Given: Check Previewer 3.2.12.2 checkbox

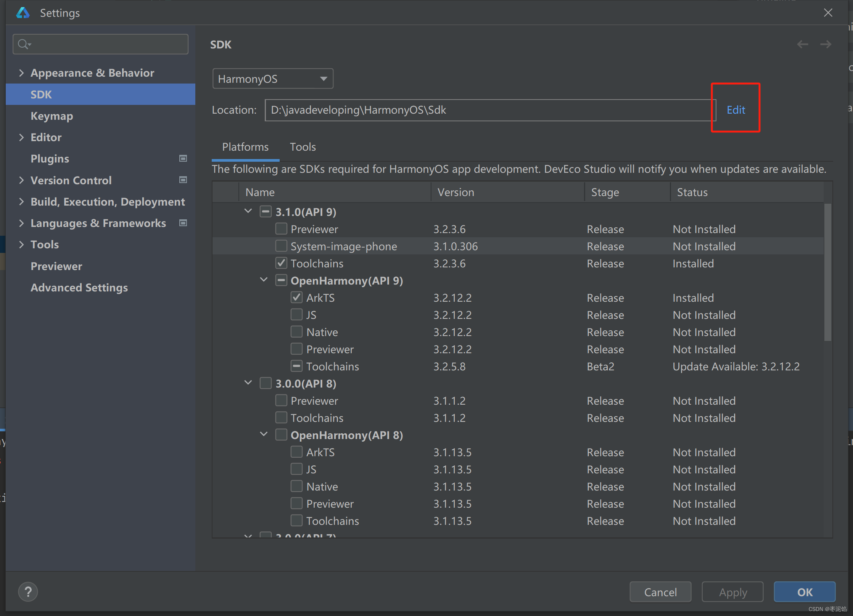Looking at the screenshot, I should [x=296, y=349].
